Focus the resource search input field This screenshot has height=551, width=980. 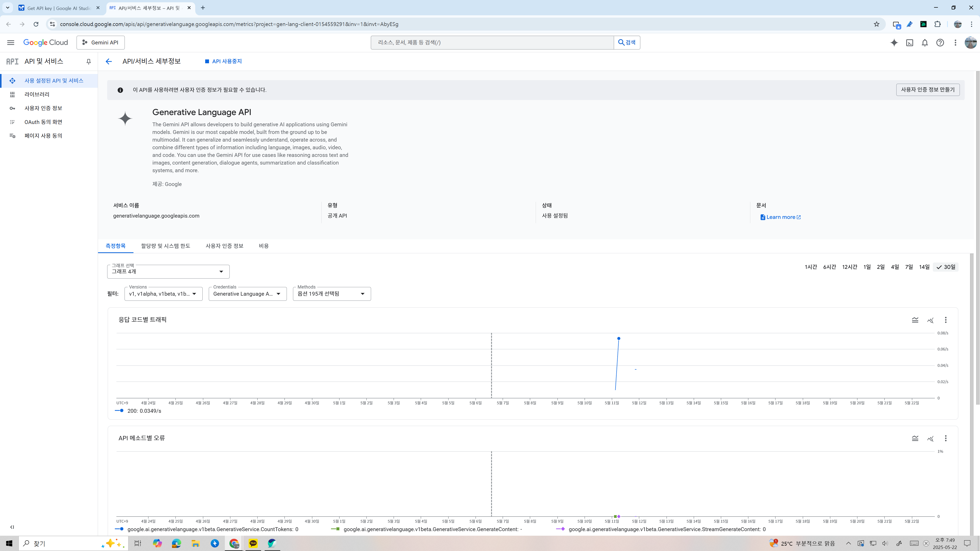click(492, 43)
